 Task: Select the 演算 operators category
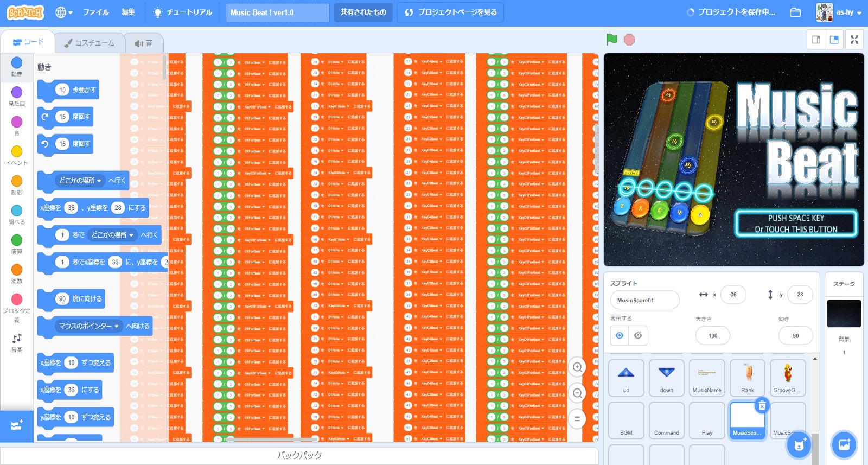click(17, 244)
